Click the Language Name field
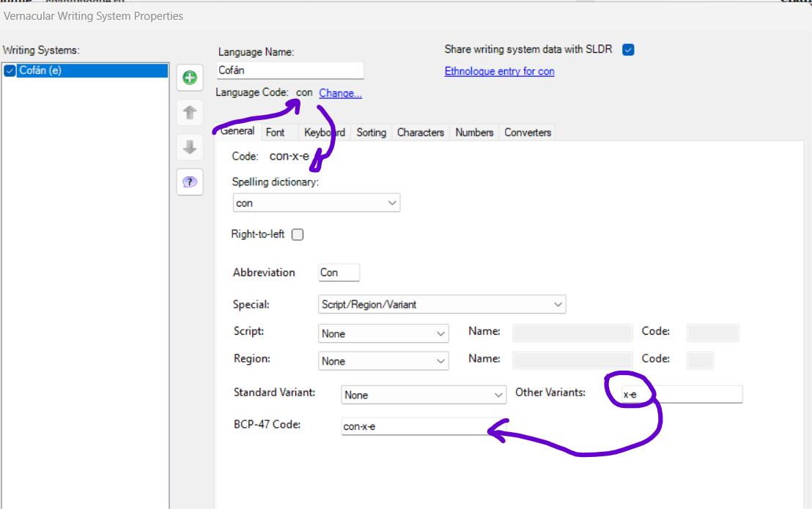Screen dimensions: 812x509 point(290,70)
